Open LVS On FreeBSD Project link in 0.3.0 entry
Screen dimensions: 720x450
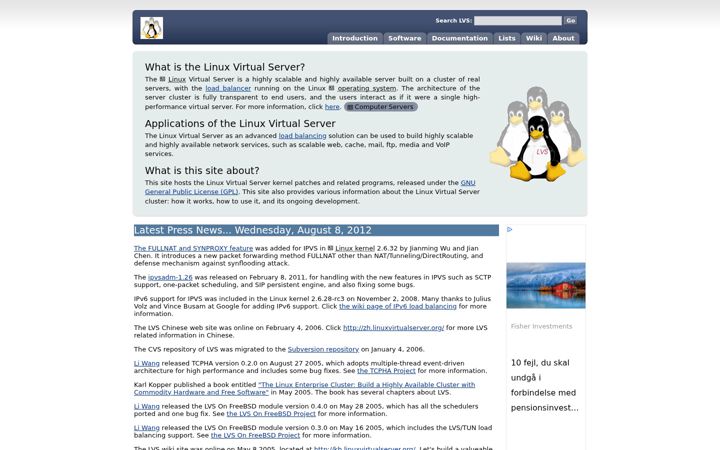pos(255,435)
